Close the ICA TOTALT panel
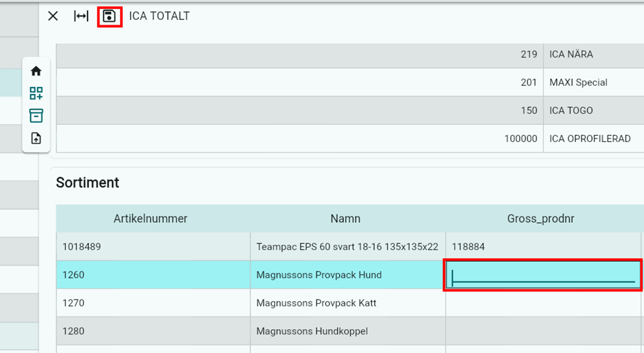This screenshot has width=644, height=353. pos(53,16)
